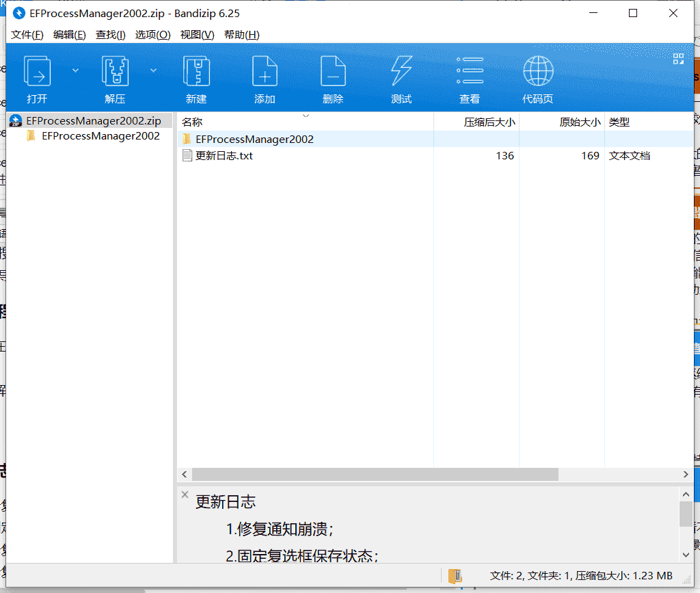Sort by 压缩后大小 column header
The image size is (700, 593).
coord(476,122)
